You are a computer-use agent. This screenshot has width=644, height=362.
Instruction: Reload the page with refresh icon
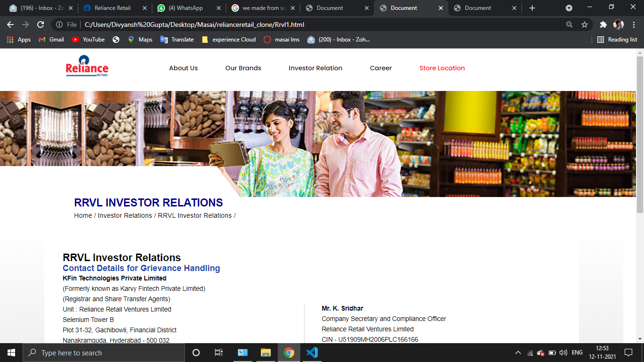click(41, 25)
